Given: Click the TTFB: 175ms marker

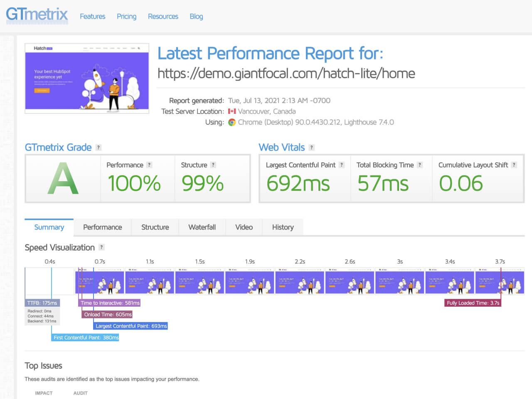Looking at the screenshot, I should [42, 303].
